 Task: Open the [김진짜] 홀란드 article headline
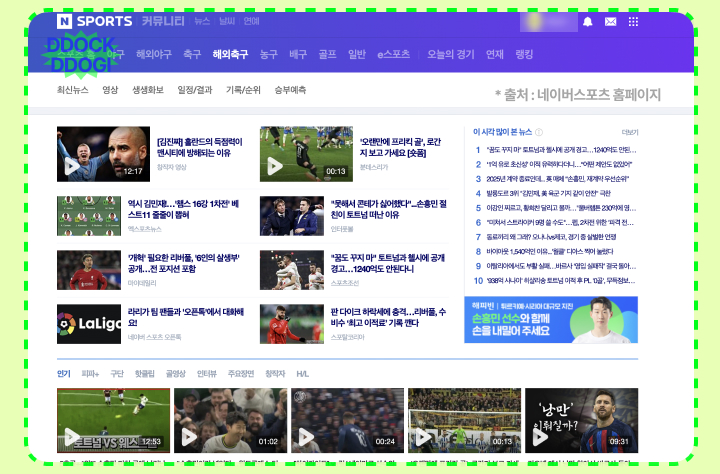pyautogui.click(x=200, y=147)
